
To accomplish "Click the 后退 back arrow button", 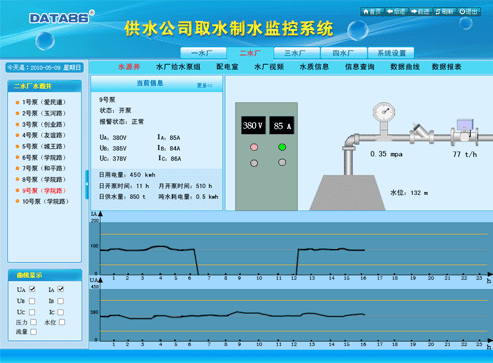I will tap(396, 12).
